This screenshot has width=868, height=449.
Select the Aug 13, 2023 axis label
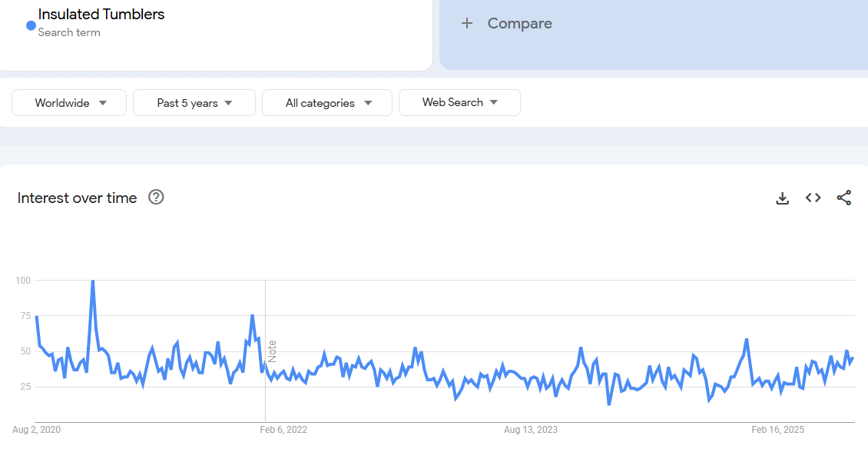tap(531, 430)
